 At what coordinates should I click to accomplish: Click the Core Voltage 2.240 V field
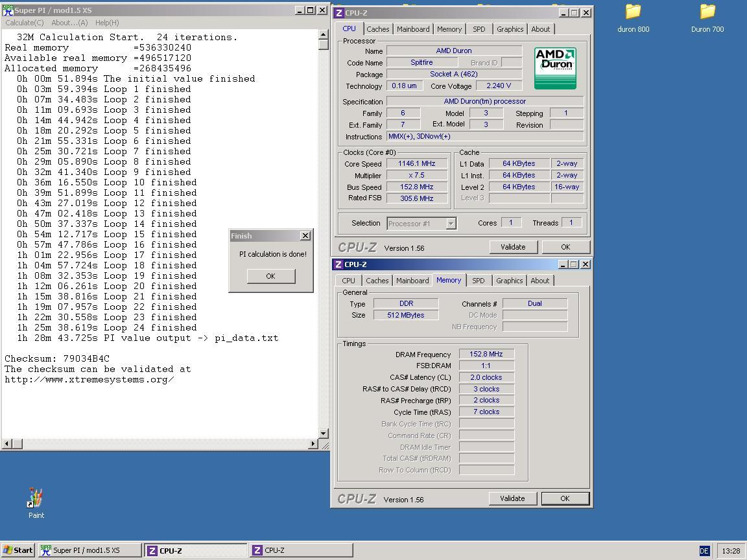[499, 86]
